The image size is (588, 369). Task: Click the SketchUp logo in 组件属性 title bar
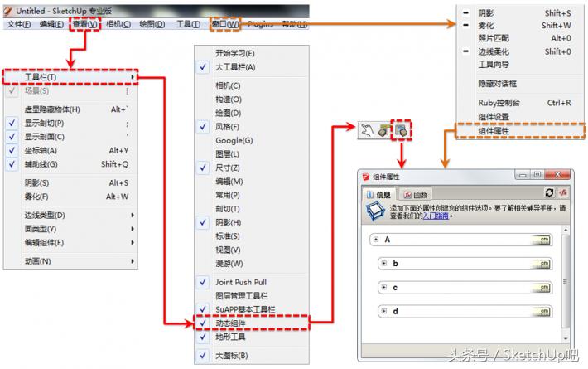[366, 177]
